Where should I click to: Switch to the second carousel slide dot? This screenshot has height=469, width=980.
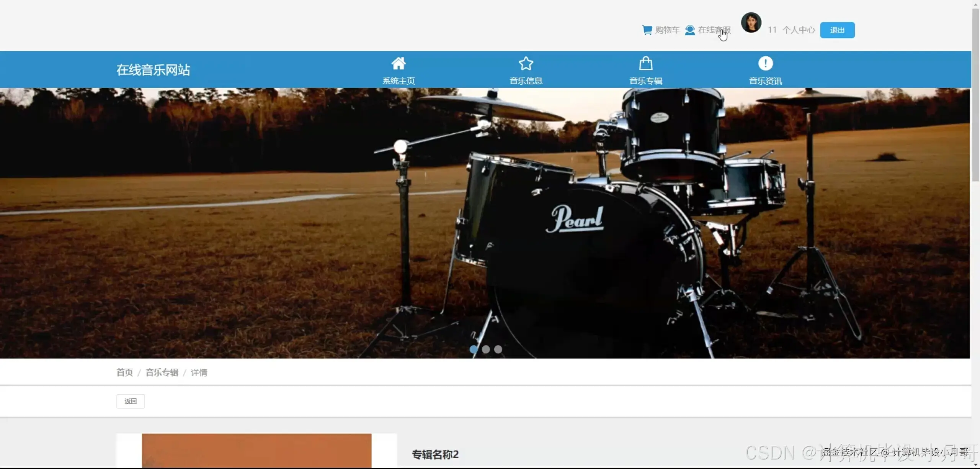tap(486, 349)
